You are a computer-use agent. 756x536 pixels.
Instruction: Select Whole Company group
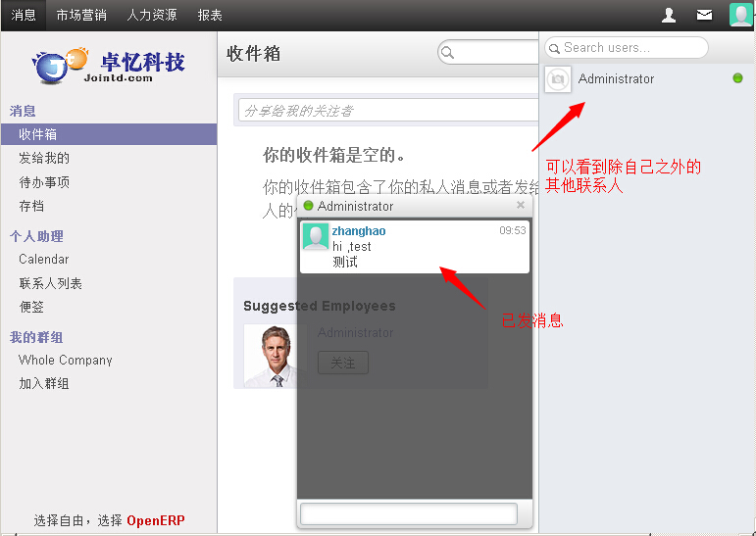click(66, 360)
